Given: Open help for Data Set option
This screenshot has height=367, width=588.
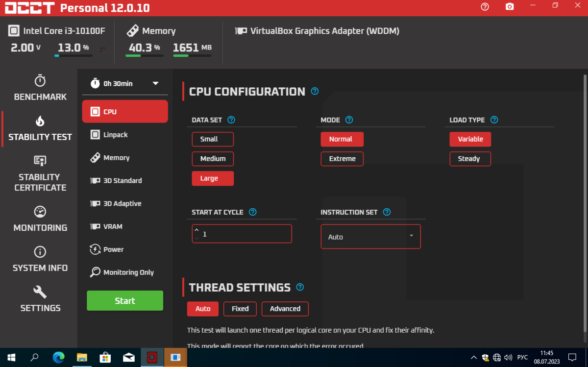Looking at the screenshot, I should point(231,120).
